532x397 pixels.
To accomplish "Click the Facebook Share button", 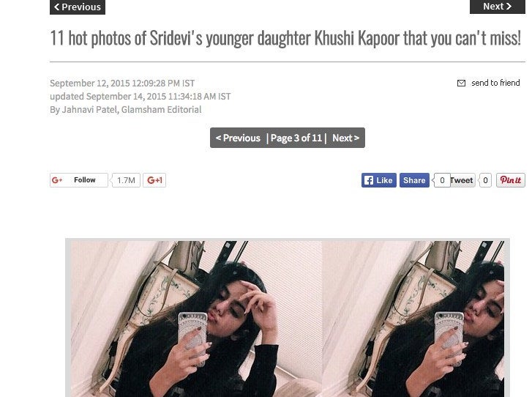I will pyautogui.click(x=414, y=180).
